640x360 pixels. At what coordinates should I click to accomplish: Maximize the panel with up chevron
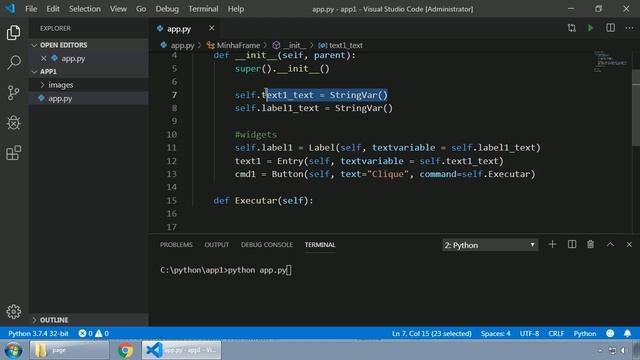pyautogui.click(x=610, y=244)
